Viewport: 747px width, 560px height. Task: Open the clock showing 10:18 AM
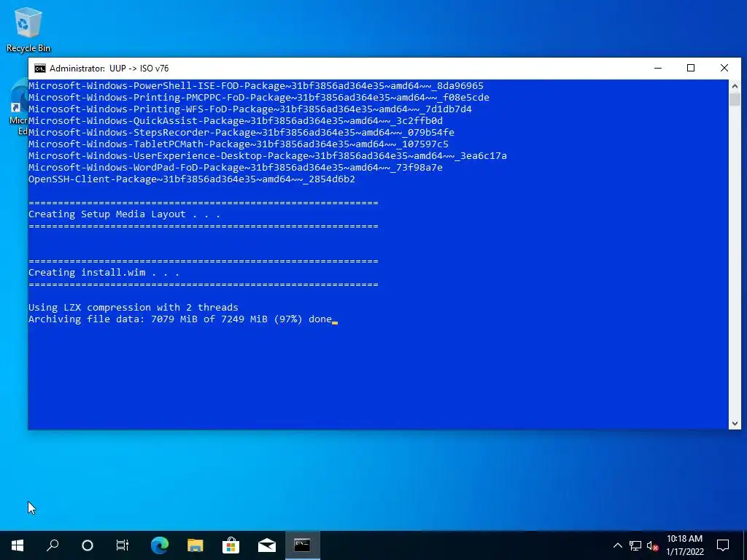(x=684, y=545)
